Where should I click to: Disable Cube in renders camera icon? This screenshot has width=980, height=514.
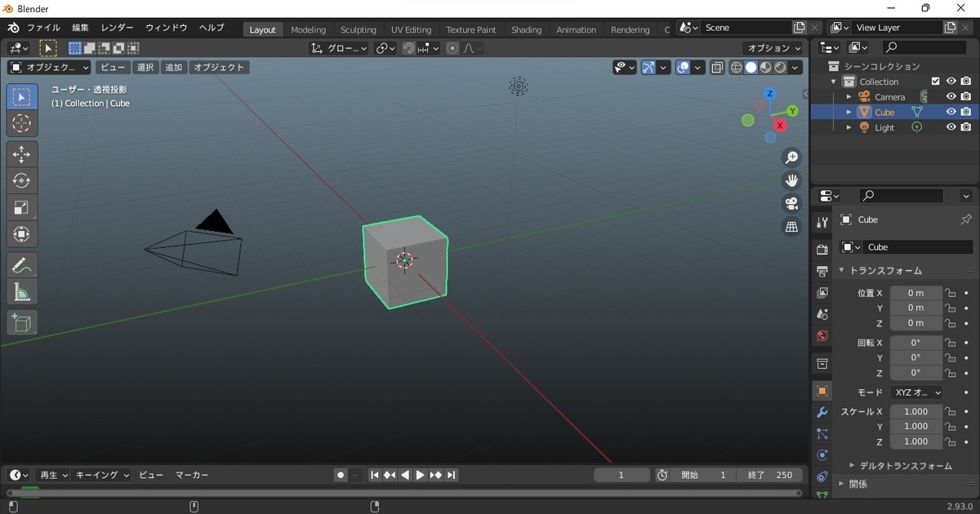[x=966, y=112]
